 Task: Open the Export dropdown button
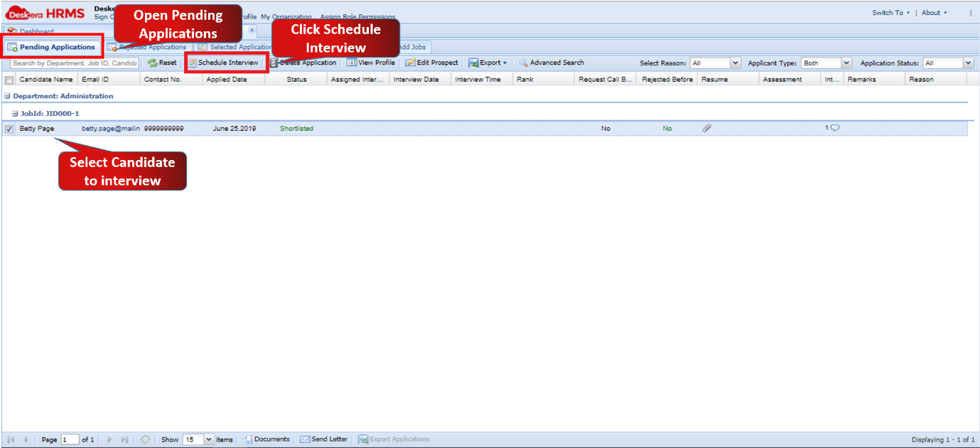click(488, 63)
